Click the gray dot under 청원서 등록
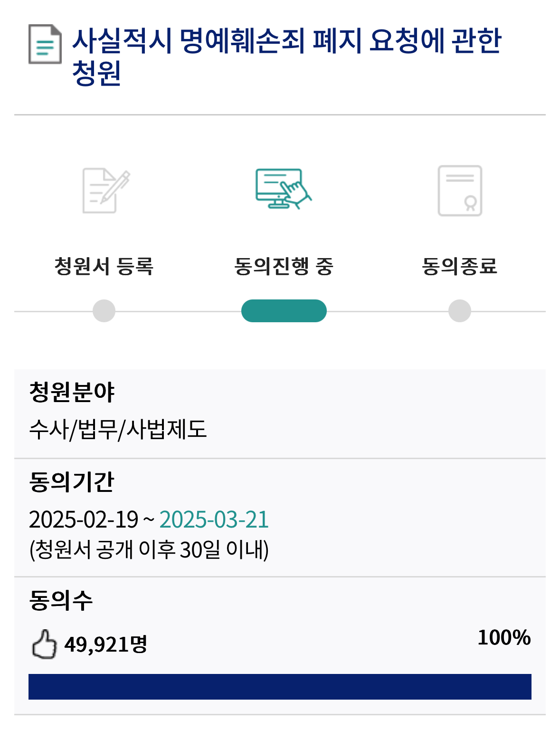 click(104, 311)
